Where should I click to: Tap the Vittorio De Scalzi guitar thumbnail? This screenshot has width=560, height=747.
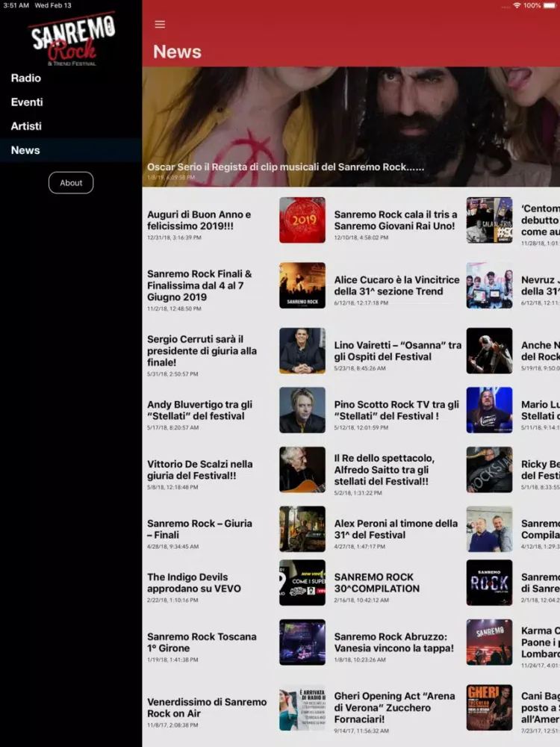(x=302, y=470)
